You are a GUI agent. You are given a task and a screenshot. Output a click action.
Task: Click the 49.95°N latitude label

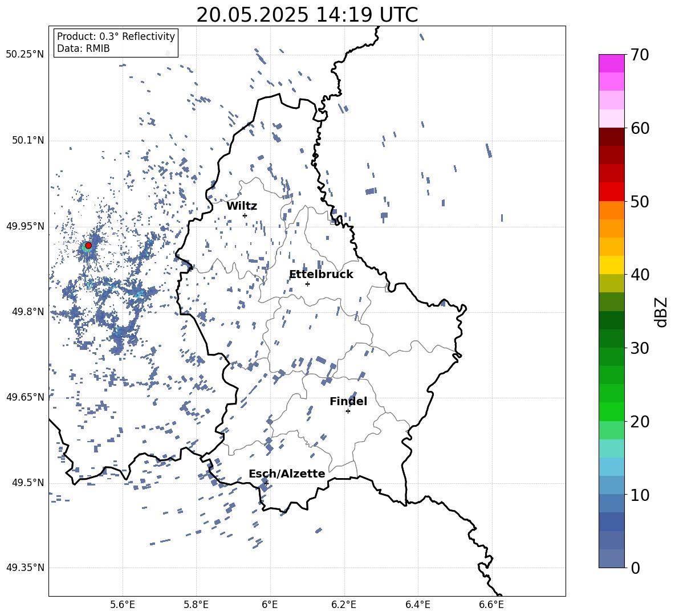point(25,226)
